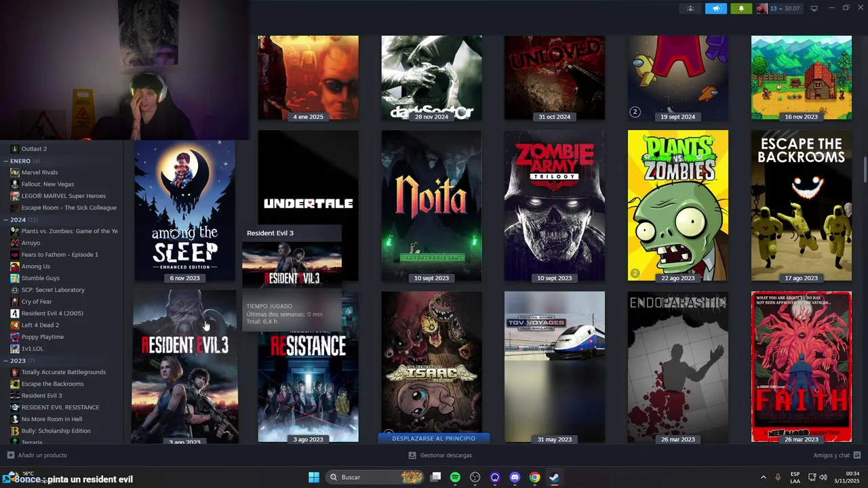
Task: Open the Stardew Valley cover dated 16 nov 2023
Action: (802, 78)
